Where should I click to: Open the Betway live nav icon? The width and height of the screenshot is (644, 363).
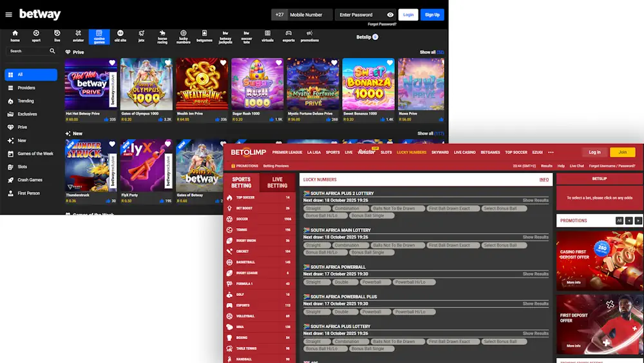tap(57, 36)
